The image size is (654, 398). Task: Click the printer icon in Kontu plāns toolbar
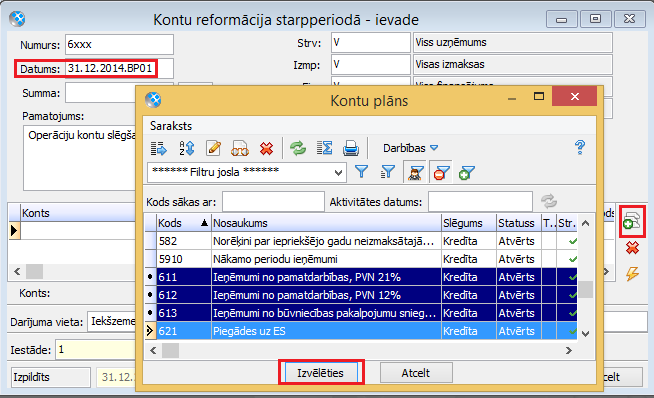[x=351, y=148]
